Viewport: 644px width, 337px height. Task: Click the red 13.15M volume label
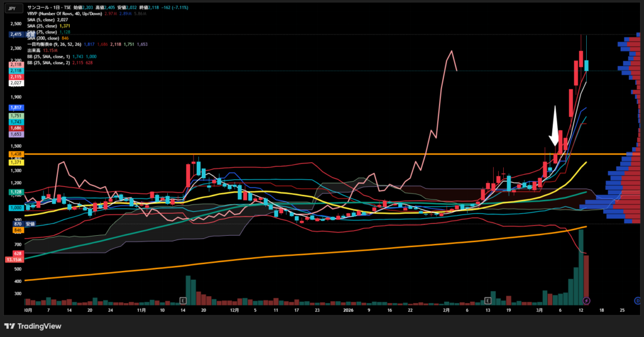point(14,259)
